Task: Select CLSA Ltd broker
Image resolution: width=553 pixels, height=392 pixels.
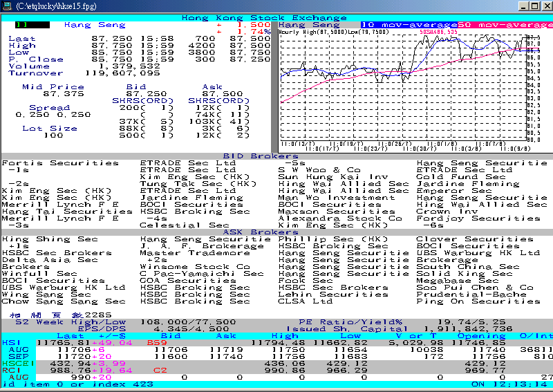Action: tap(306, 301)
